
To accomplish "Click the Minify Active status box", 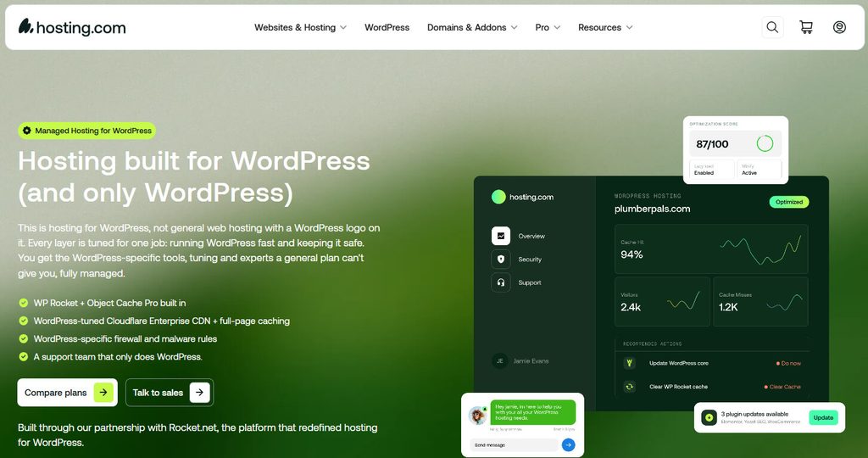I will click(x=759, y=169).
